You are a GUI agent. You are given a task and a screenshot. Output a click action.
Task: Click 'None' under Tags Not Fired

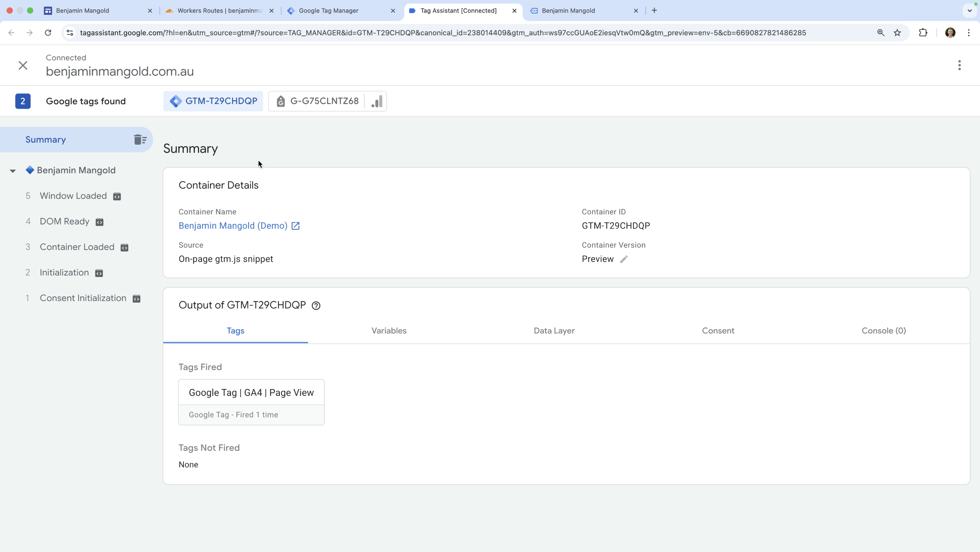tap(188, 465)
